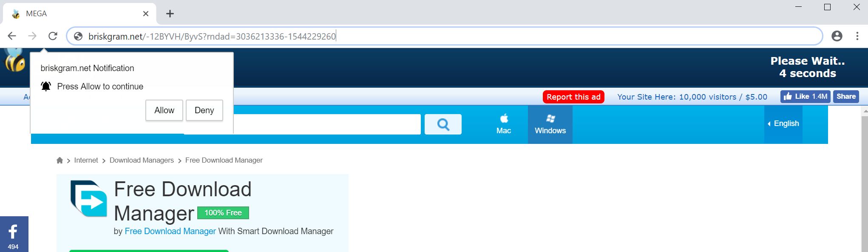The image size is (868, 252).
Task: Maximize the browser window
Action: pyautogui.click(x=827, y=7)
